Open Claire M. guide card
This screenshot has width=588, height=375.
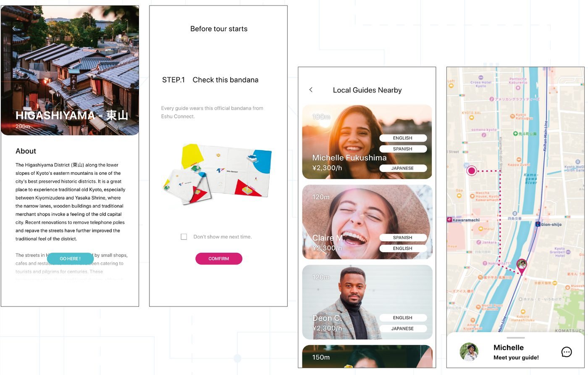pos(367,222)
